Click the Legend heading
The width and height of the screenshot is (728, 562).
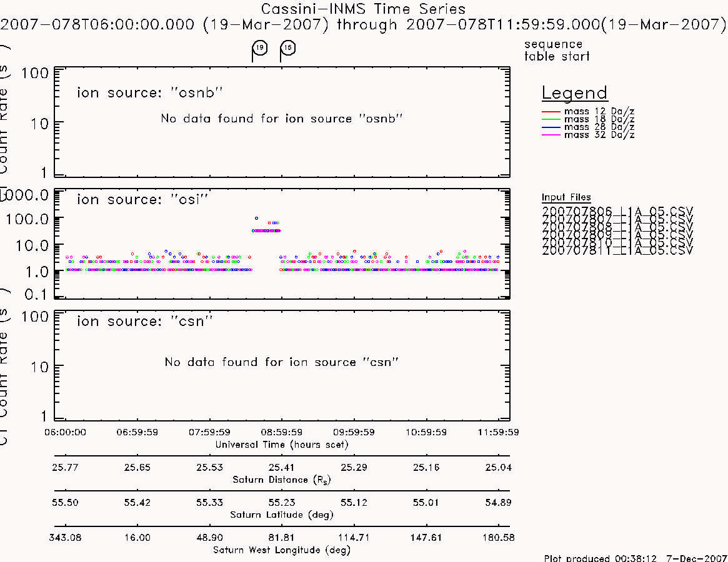(x=574, y=93)
